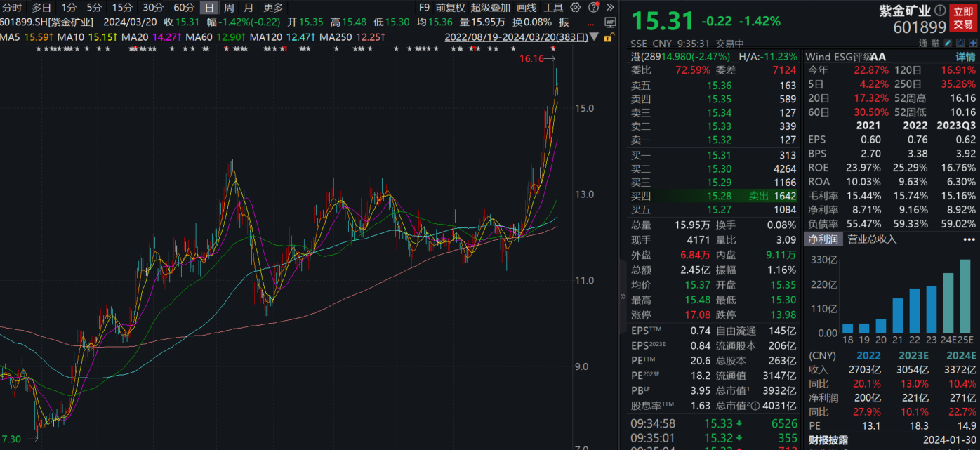980x450 pixels.
Task: Click the 买一 15.31 order row
Action: tap(713, 155)
